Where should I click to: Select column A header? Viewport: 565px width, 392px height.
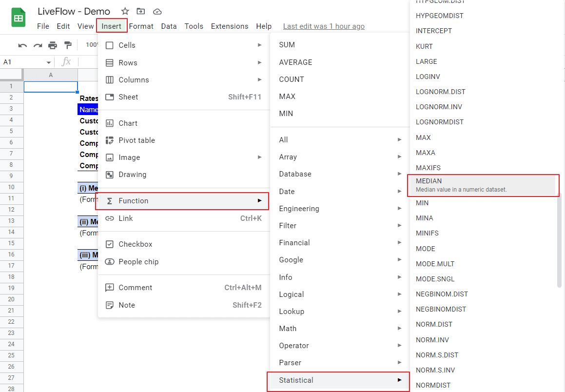(x=51, y=75)
